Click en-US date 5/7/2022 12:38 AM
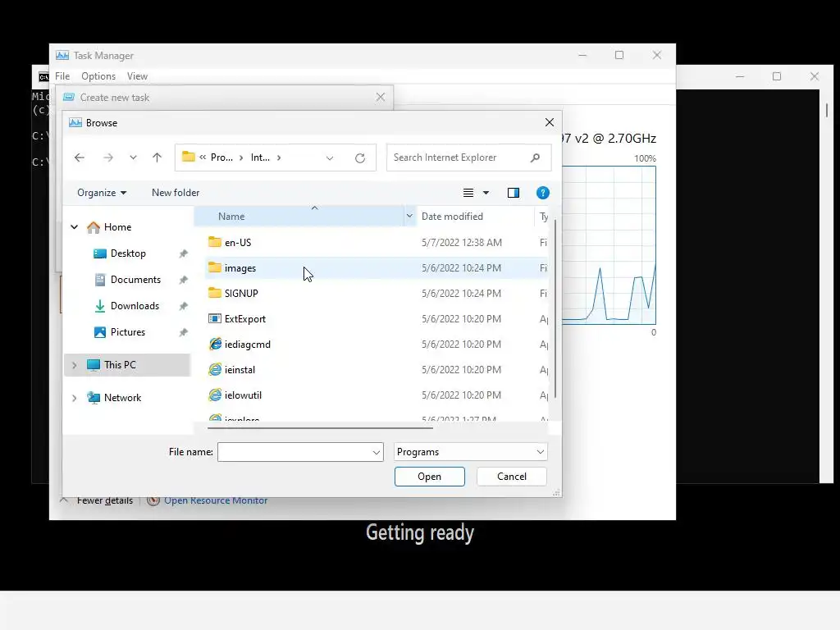 pos(461,243)
